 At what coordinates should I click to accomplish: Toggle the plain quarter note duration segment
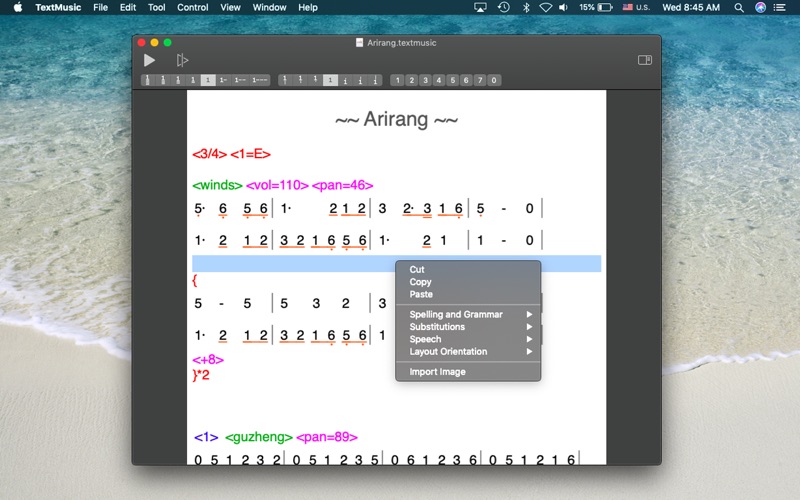point(208,80)
